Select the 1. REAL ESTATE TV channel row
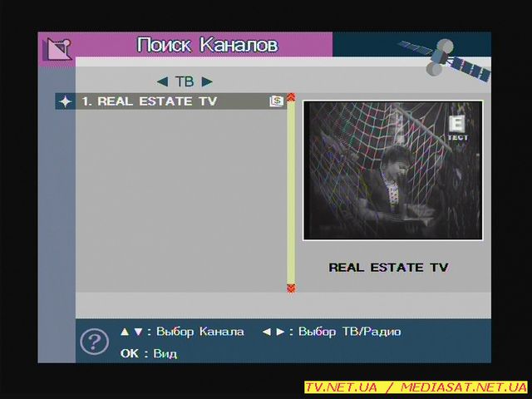 pos(171,101)
